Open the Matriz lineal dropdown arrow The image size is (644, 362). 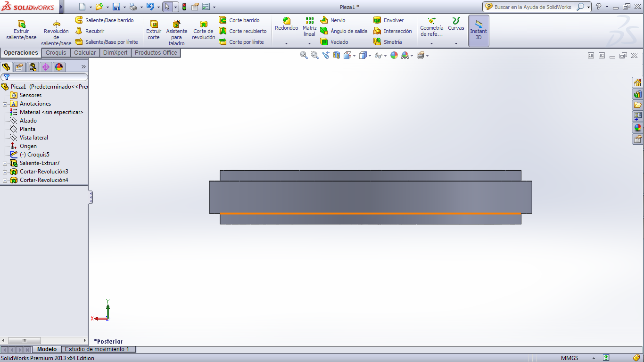pos(309,43)
